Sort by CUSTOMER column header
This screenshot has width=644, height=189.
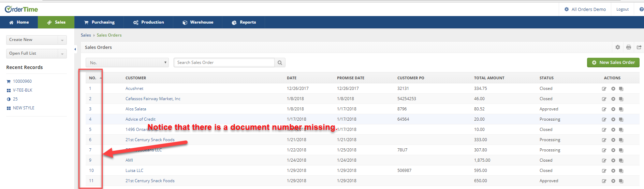tap(136, 78)
